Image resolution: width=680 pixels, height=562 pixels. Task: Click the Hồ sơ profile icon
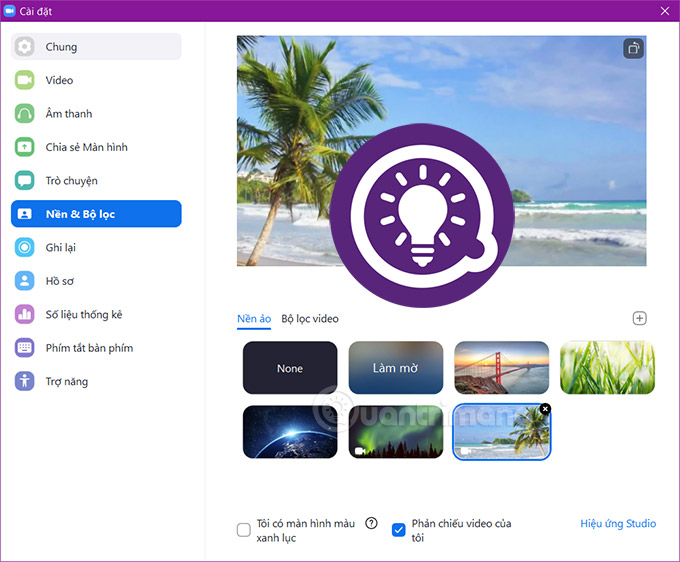click(25, 281)
